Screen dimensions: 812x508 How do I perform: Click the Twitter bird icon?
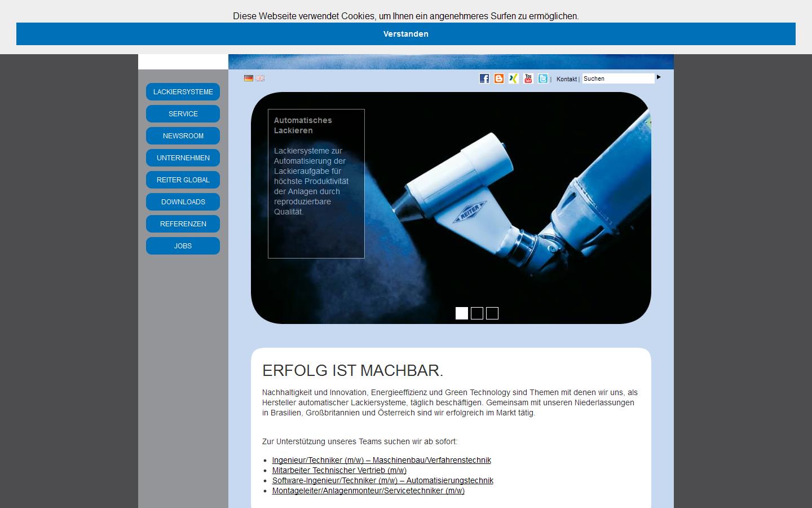542,78
